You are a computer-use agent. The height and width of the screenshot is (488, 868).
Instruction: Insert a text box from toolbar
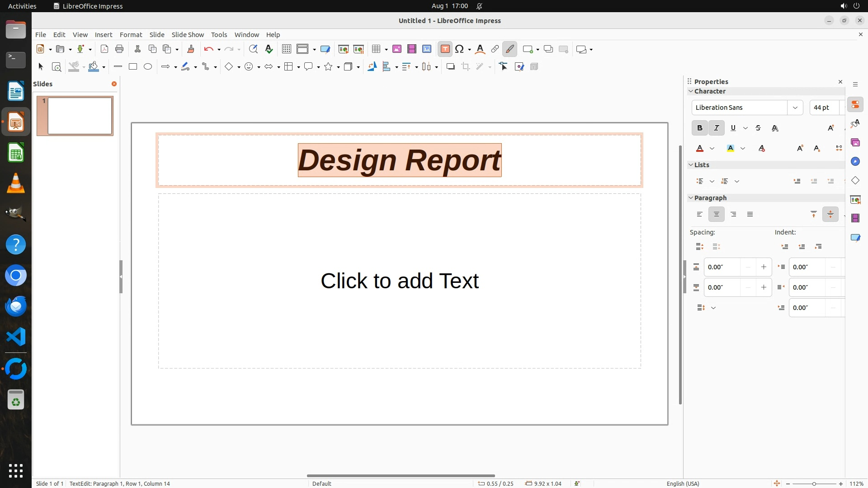(445, 49)
